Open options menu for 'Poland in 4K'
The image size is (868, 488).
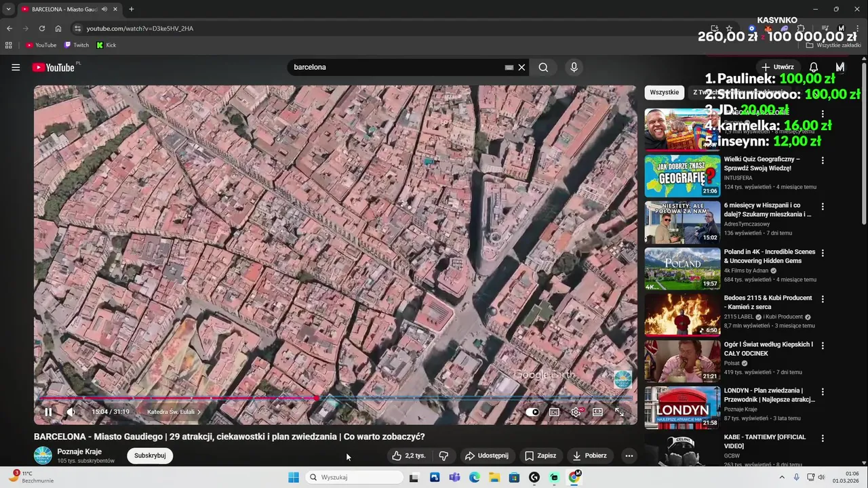pos(823,253)
